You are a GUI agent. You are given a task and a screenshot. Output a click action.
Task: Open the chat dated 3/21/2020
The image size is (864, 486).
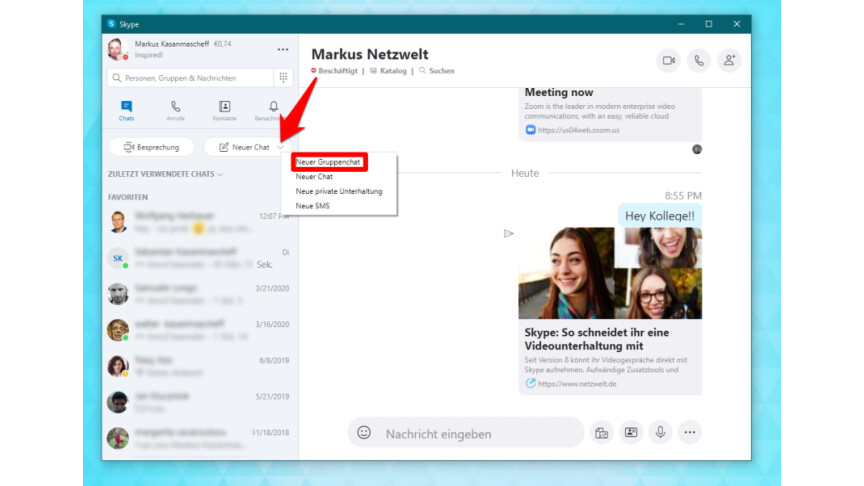pos(198,294)
